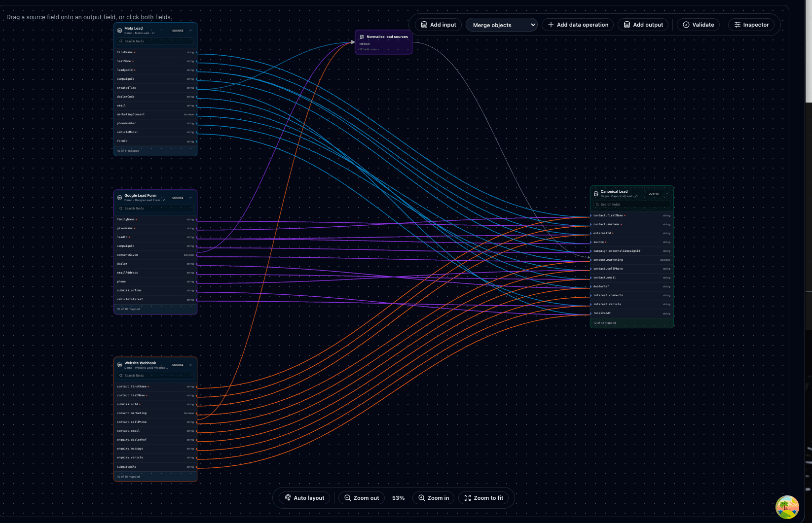Collapse the Google Lead Form node
812x523 pixels.
coord(191,198)
